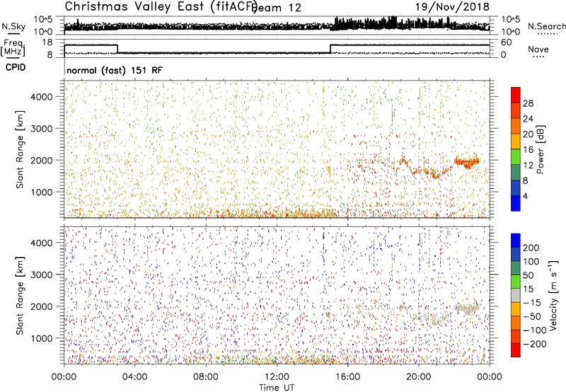Click the 'Velocity [m s-1]' colorbar title
This screenshot has height=392, width=566.
click(x=553, y=296)
